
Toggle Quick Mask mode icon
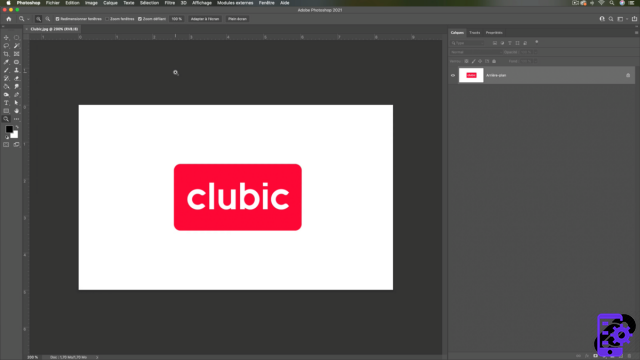click(x=6, y=144)
